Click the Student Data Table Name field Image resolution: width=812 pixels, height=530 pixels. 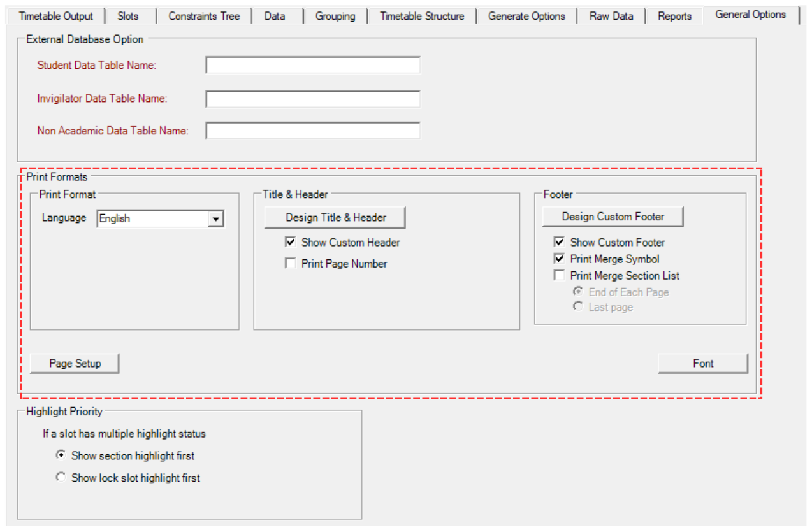(x=313, y=65)
